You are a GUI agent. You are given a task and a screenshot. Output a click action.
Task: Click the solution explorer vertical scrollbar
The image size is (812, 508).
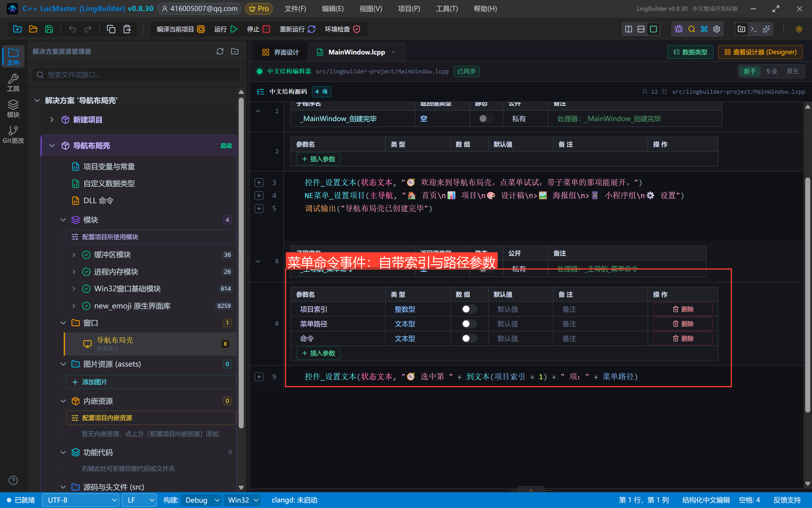[241, 263]
